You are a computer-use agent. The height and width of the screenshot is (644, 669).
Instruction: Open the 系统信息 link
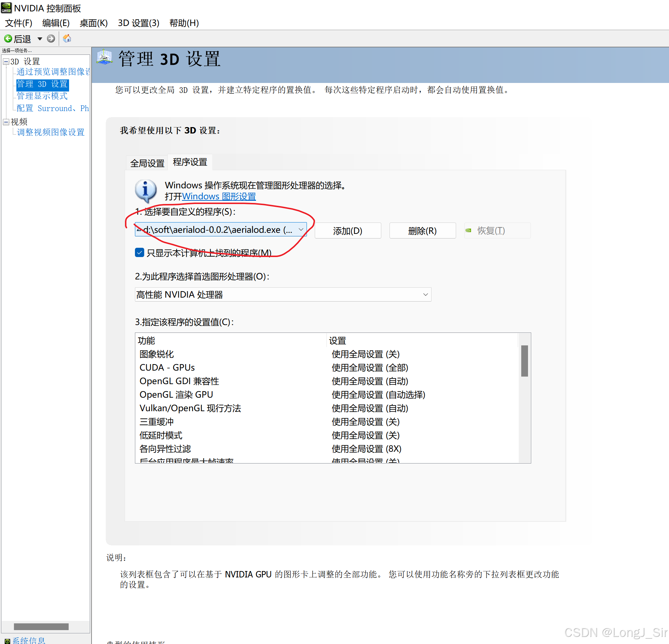[29, 640]
